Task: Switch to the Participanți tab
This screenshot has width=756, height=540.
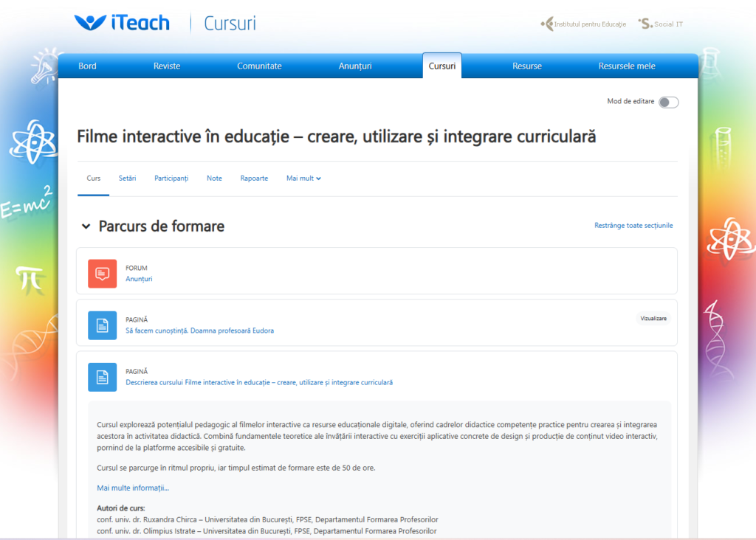Action: coord(171,179)
